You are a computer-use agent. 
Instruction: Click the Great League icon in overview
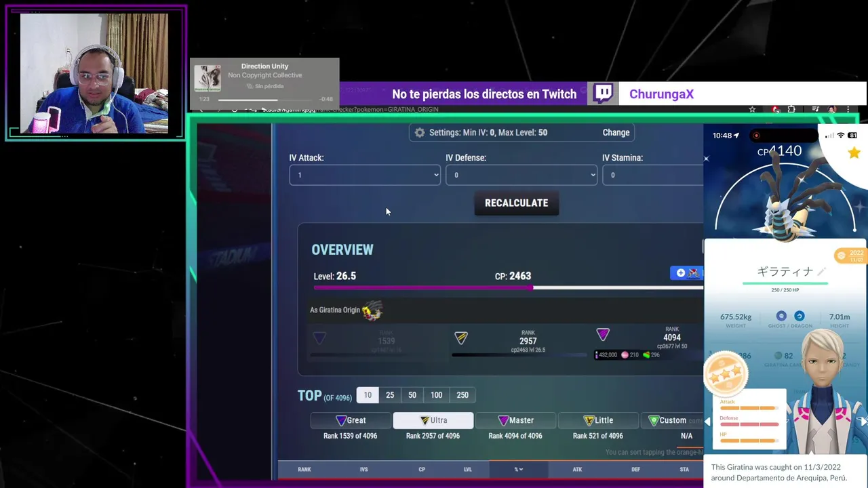(319, 338)
